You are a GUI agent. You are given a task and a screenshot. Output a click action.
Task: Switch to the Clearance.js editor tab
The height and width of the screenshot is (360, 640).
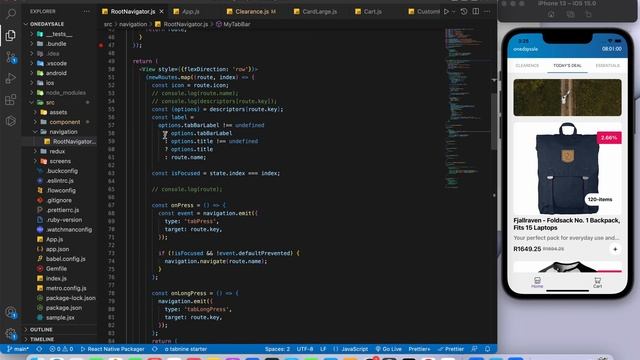[251, 11]
